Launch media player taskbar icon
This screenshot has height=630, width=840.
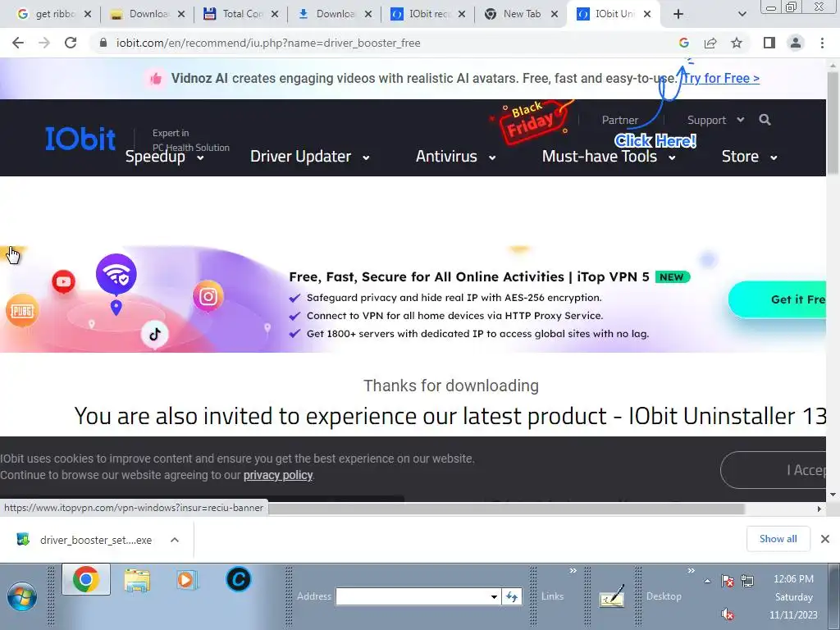(x=187, y=580)
